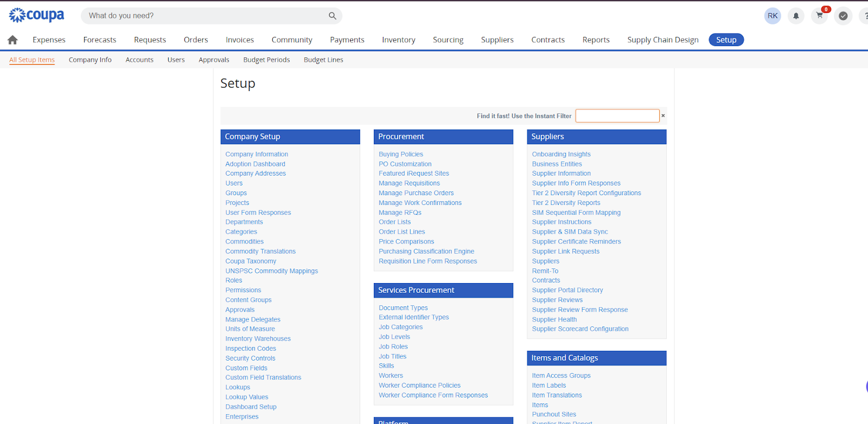Screen dimensions: 868x424
Task: Open the notifications bell
Action: coord(796,16)
